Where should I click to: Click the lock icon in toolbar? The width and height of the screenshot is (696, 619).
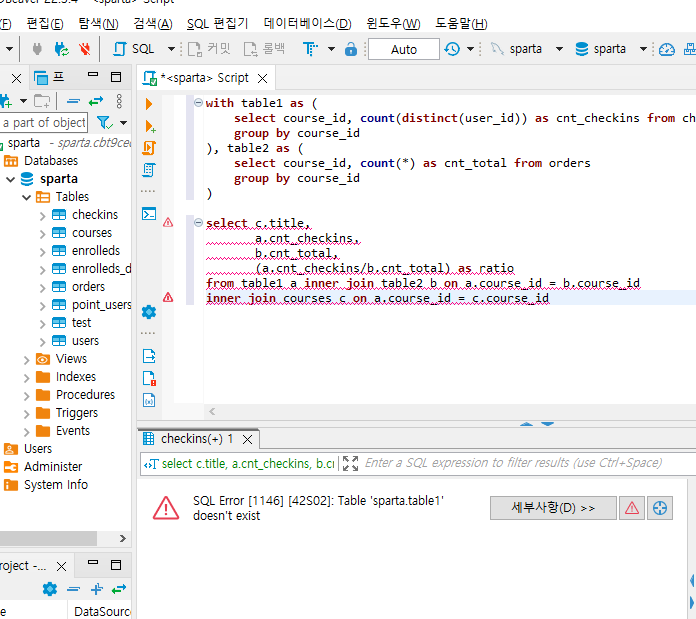(351, 49)
